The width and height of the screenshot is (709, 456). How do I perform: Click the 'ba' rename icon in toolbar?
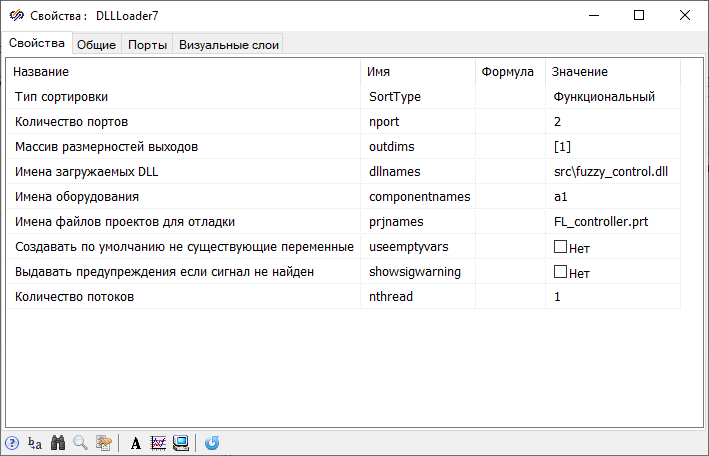(35, 443)
